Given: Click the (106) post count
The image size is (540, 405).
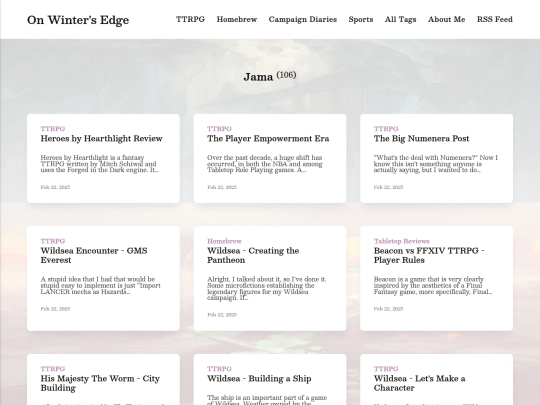Looking at the screenshot, I should pyautogui.click(x=286, y=75).
